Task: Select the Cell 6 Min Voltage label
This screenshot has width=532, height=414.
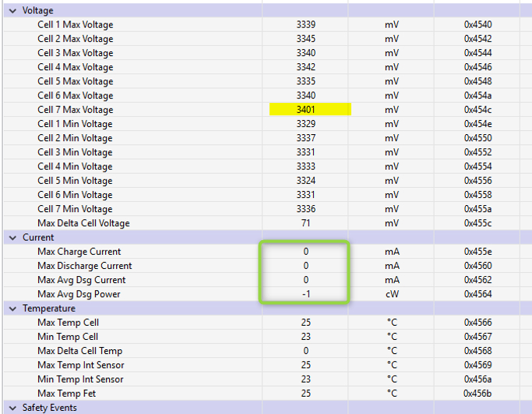Action: click(x=75, y=195)
